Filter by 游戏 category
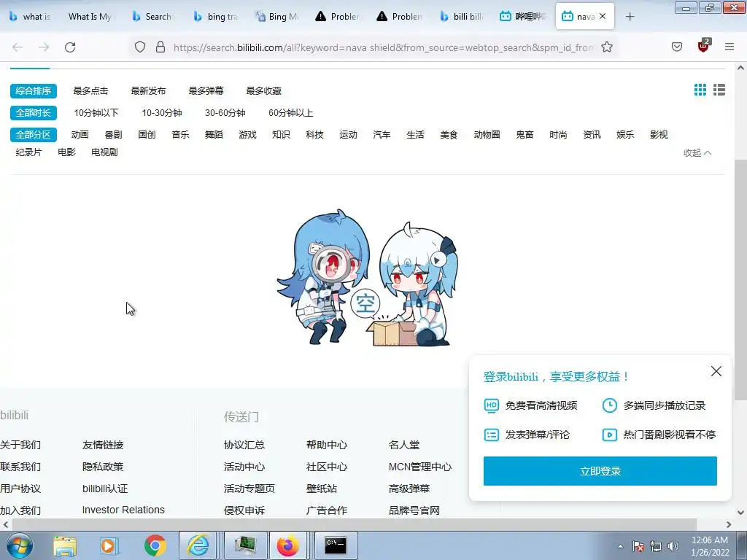 [248, 135]
